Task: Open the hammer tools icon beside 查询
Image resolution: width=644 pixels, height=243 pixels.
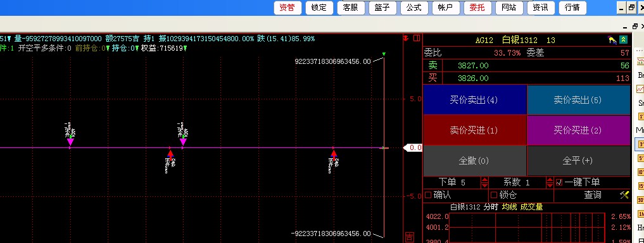Action: (624, 195)
